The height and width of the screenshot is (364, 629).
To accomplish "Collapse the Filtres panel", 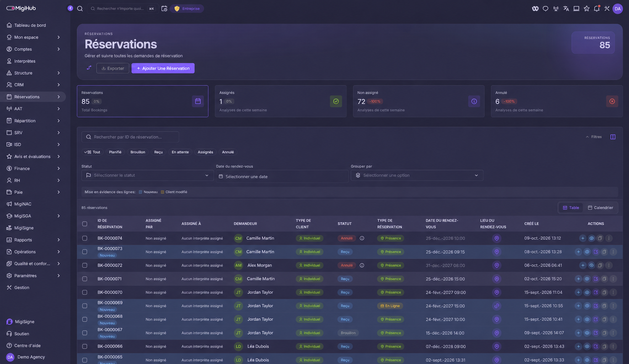I will click(x=594, y=137).
